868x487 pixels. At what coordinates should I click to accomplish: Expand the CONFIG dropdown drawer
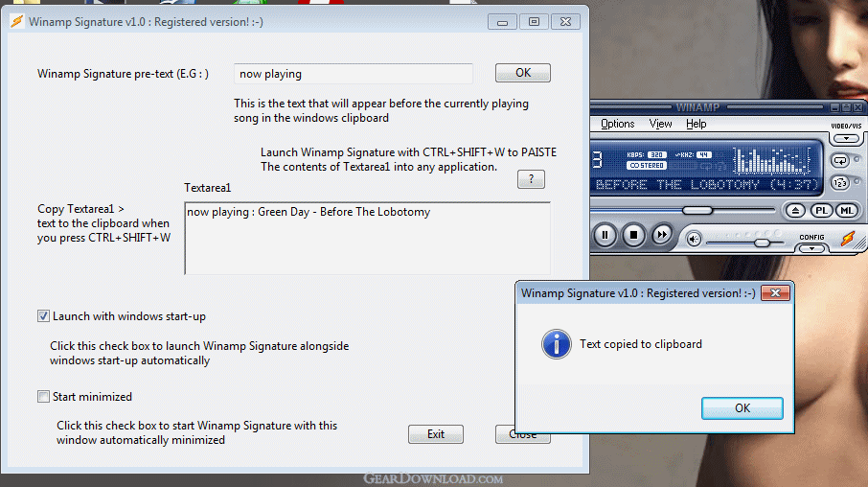coord(812,248)
